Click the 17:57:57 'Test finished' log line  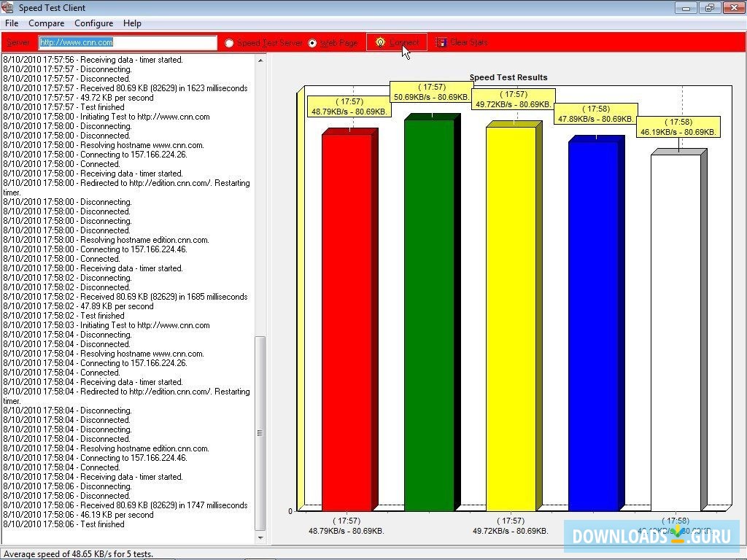point(63,107)
